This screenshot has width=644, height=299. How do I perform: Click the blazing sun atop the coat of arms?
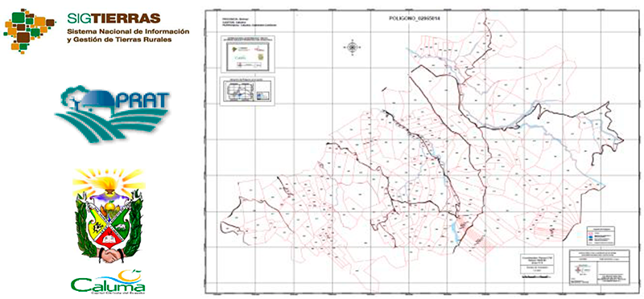tap(109, 181)
